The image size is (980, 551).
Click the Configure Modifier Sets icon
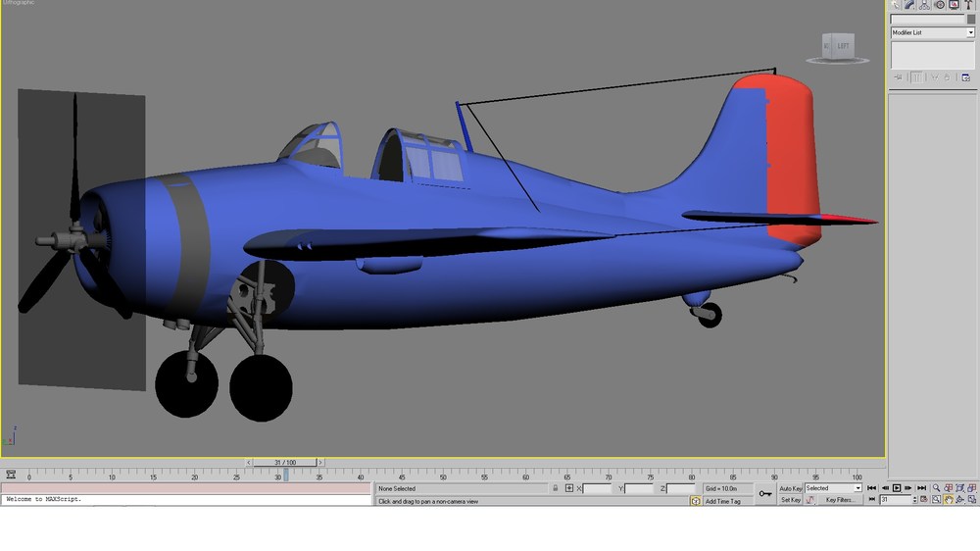965,77
